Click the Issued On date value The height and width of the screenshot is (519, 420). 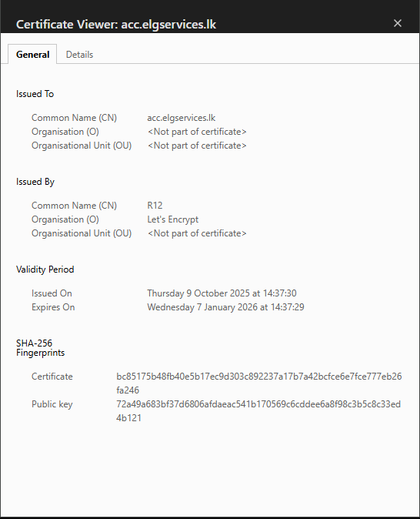222,293
